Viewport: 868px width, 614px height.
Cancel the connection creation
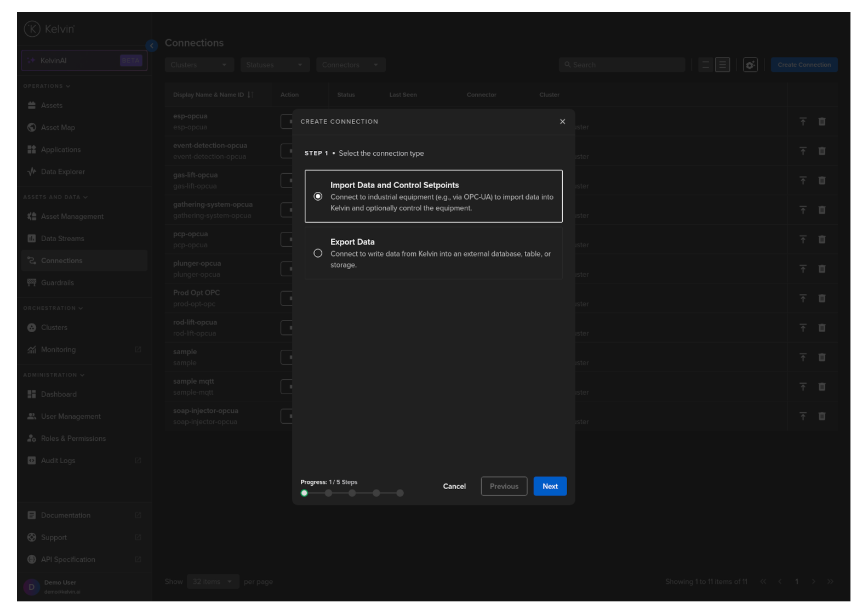tap(454, 486)
